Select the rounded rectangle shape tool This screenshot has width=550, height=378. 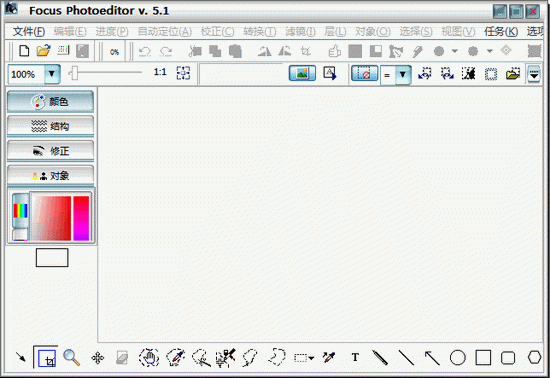[x=508, y=358]
